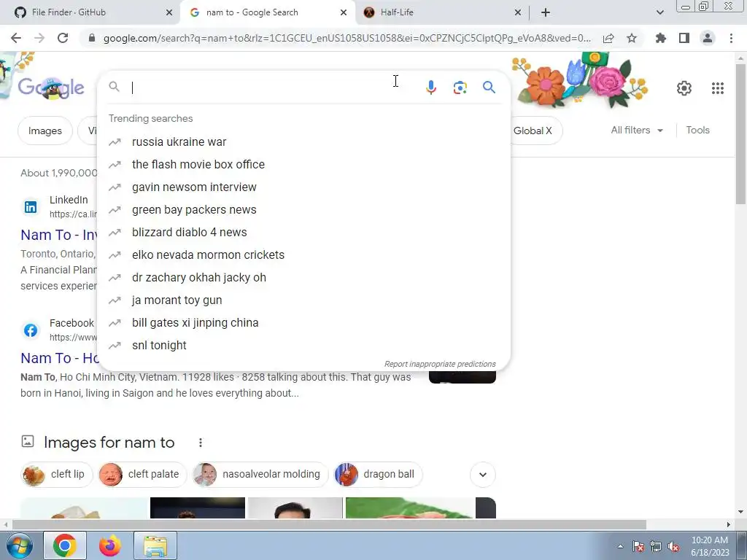This screenshot has width=747, height=560.
Task: Click the taskbar clock showing 10:20 AM
Action: 710,546
